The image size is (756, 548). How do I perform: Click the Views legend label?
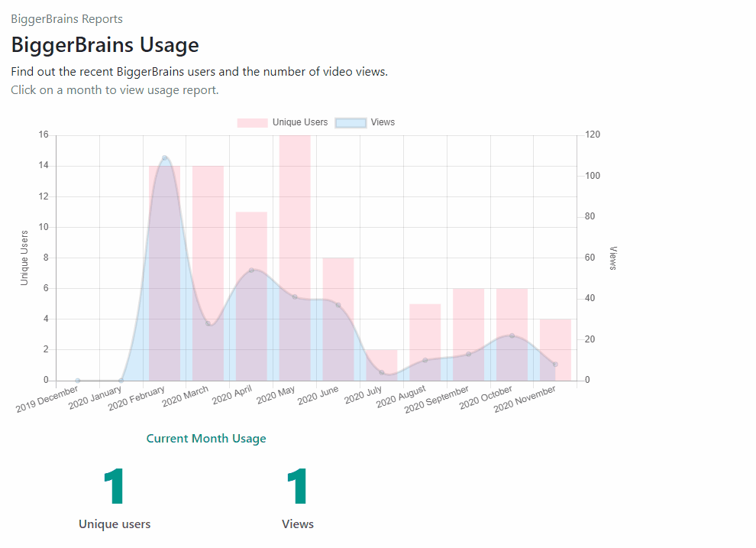[x=383, y=122]
